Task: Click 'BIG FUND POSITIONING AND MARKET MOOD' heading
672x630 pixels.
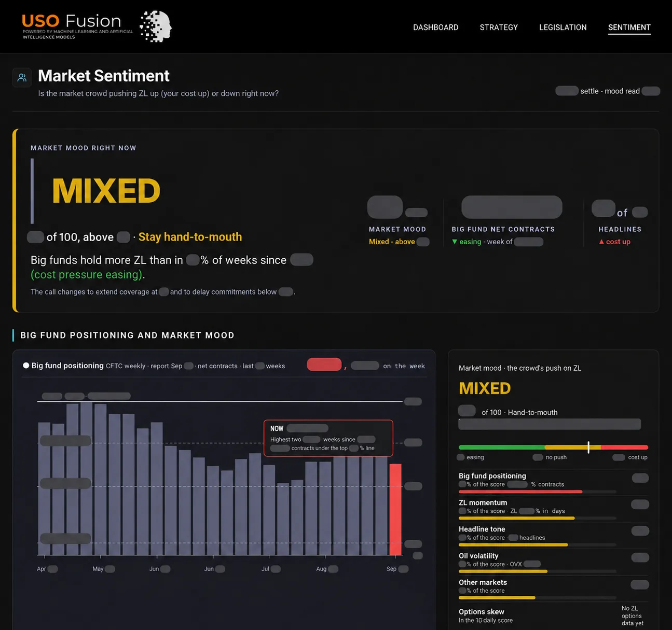Action: click(127, 335)
